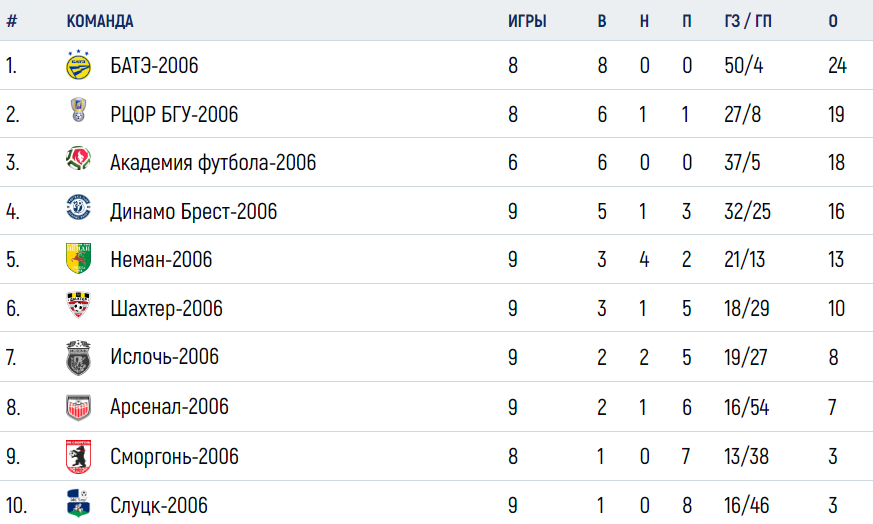The width and height of the screenshot is (873, 524).
Task: Click the Шахтер-2006 club crest
Action: point(79,305)
